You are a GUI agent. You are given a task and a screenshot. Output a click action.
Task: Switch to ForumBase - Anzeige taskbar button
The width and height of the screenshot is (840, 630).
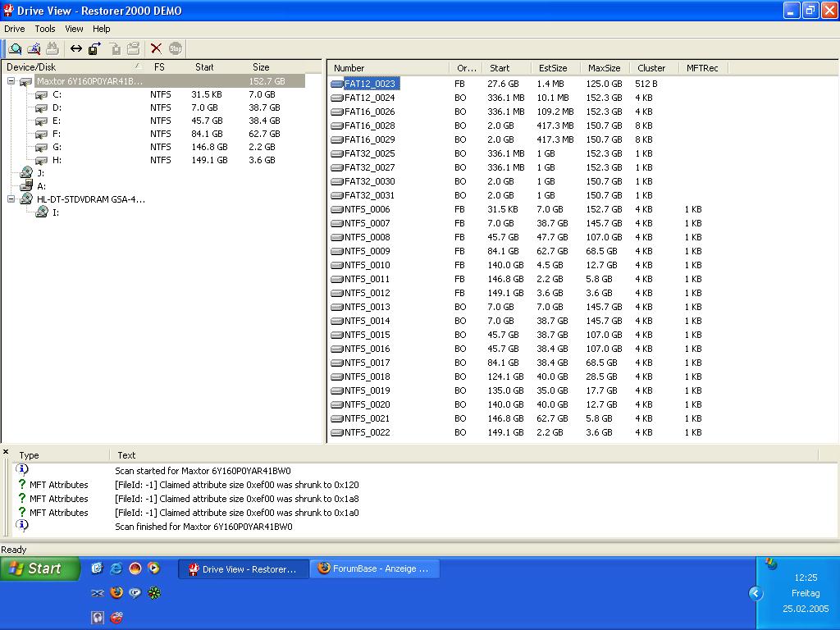coord(374,568)
